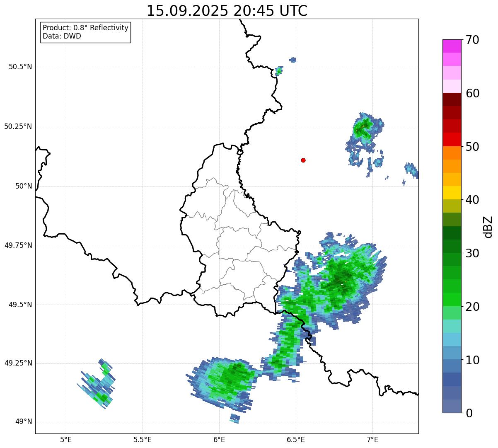Click the 49°N latitude label
This screenshot has height=448, width=498.
pyautogui.click(x=24, y=422)
